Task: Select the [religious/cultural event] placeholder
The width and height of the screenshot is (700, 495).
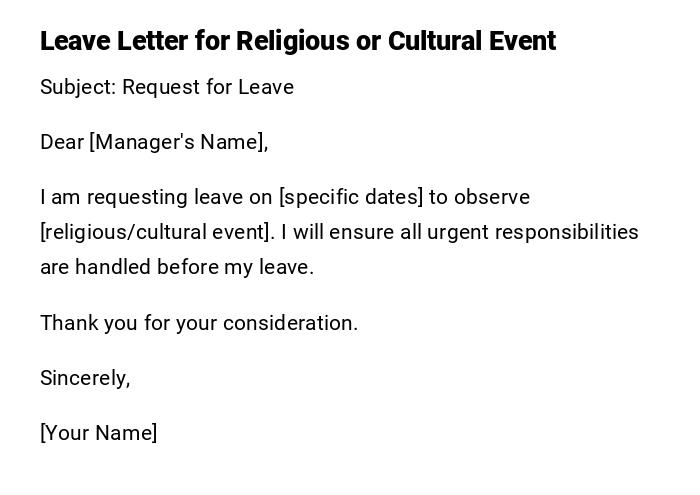Action: coord(157,232)
